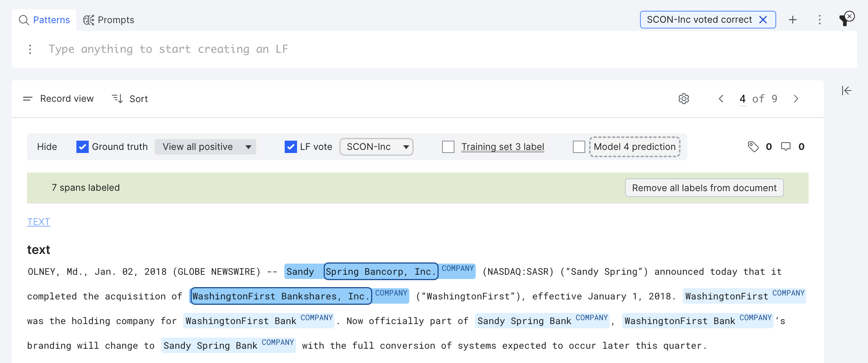Open tags via the tag icon

[x=753, y=147]
